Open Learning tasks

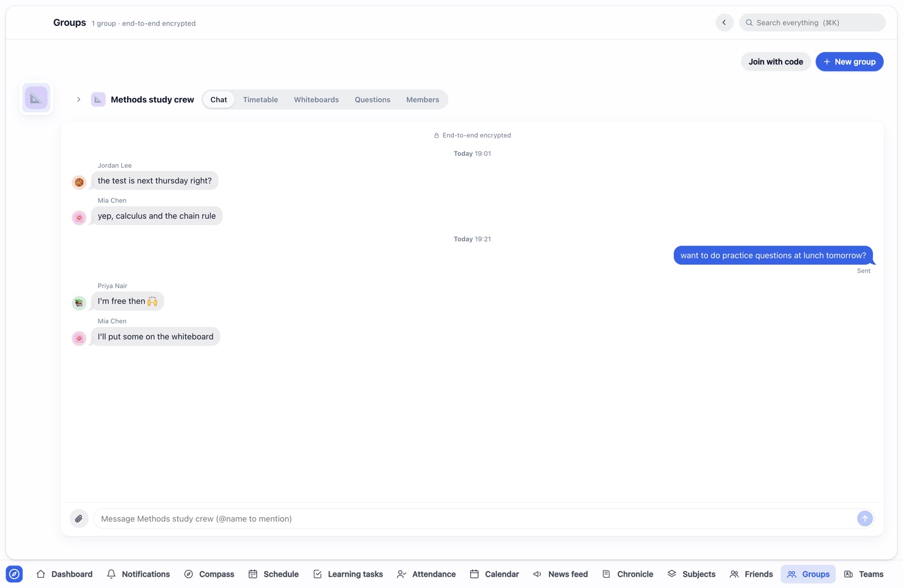(348, 574)
